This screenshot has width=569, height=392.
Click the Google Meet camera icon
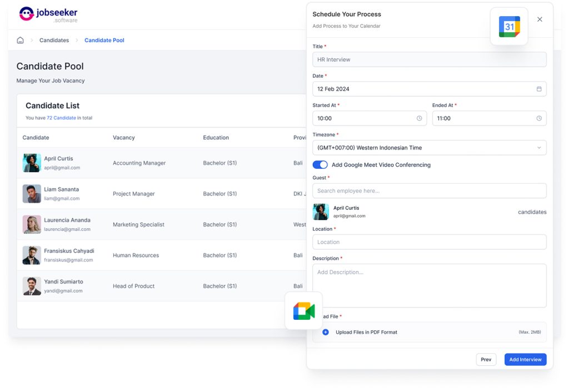pos(304,311)
